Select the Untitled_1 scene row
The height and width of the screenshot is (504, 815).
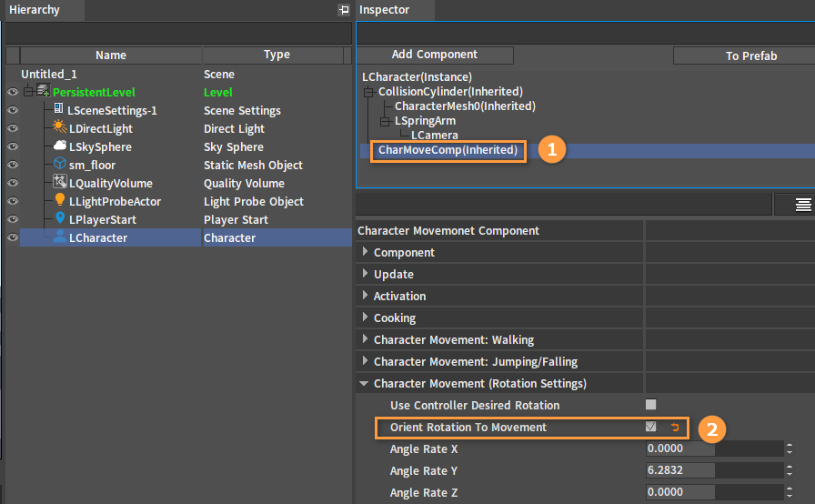pyautogui.click(x=48, y=75)
